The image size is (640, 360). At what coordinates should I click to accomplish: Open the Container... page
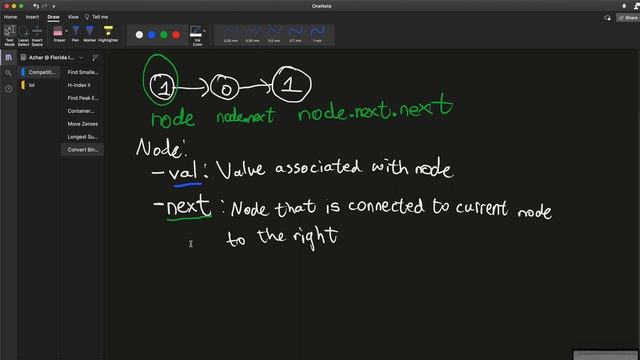click(x=82, y=111)
